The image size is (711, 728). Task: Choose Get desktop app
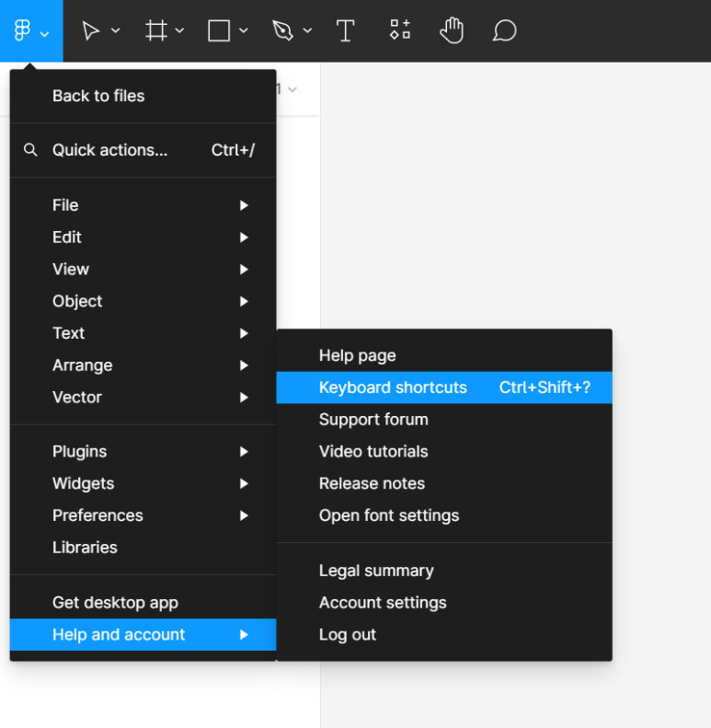coord(143,603)
